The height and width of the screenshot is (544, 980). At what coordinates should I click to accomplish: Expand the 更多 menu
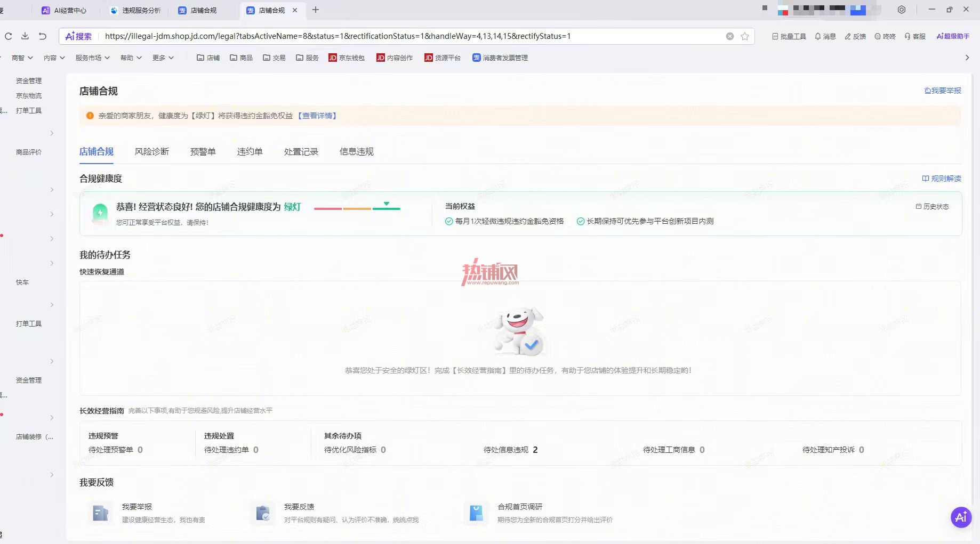pyautogui.click(x=163, y=58)
